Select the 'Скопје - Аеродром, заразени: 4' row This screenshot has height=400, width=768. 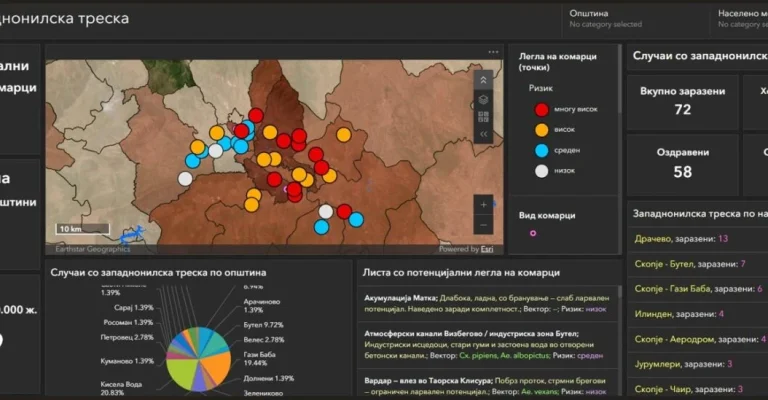pyautogui.click(x=697, y=339)
